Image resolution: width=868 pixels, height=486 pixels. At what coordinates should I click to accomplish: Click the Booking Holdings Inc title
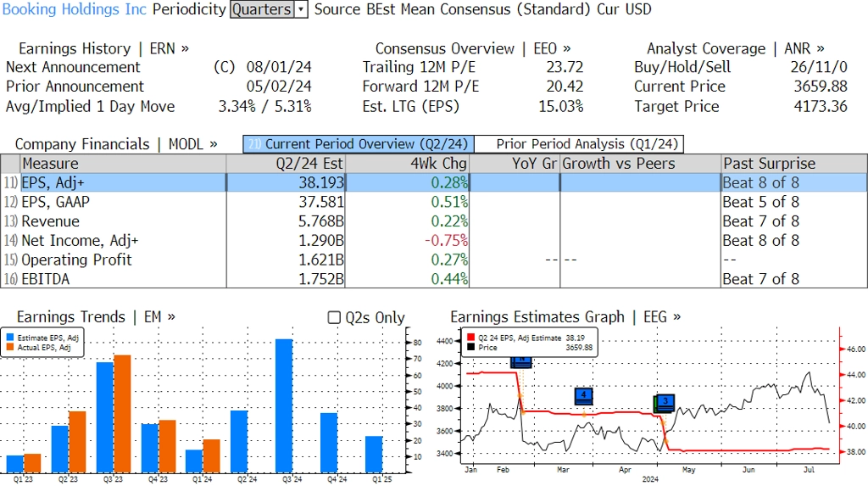pos(75,9)
